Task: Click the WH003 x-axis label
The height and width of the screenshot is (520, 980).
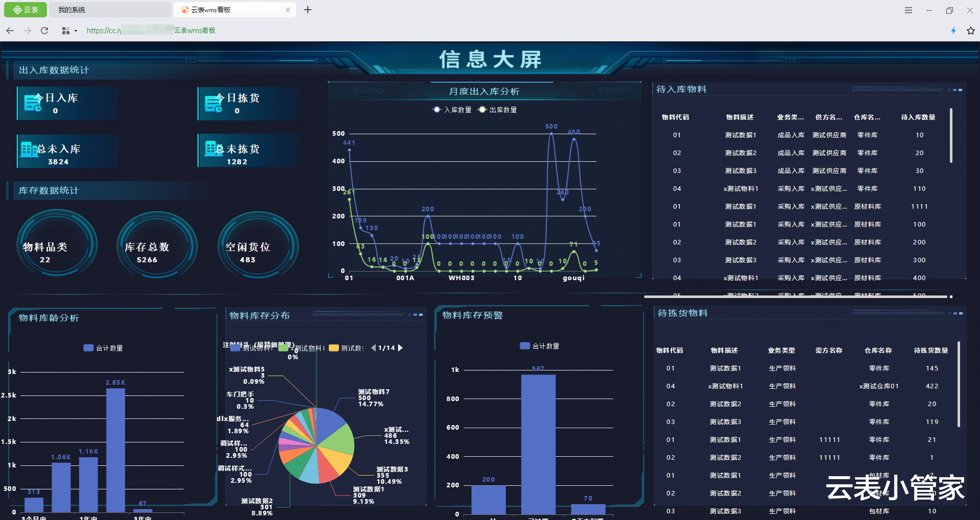Action: (461, 278)
